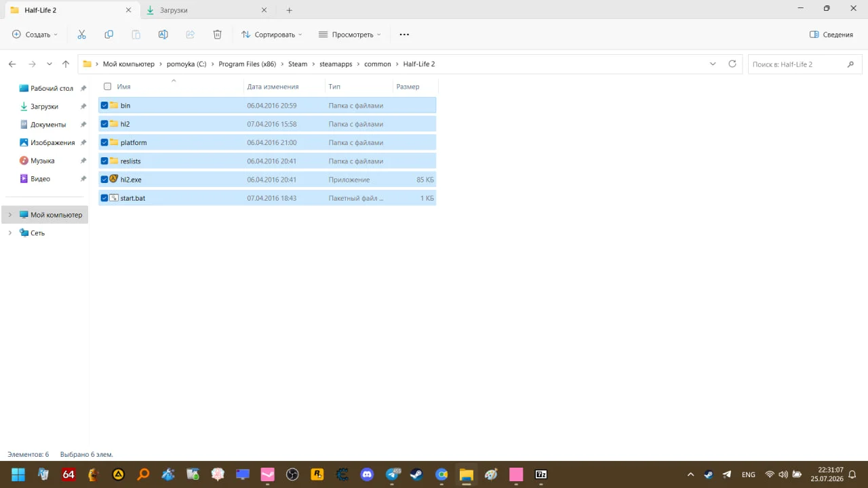
Task: Uncheck the hl2 folder checkbox
Action: click(x=104, y=124)
